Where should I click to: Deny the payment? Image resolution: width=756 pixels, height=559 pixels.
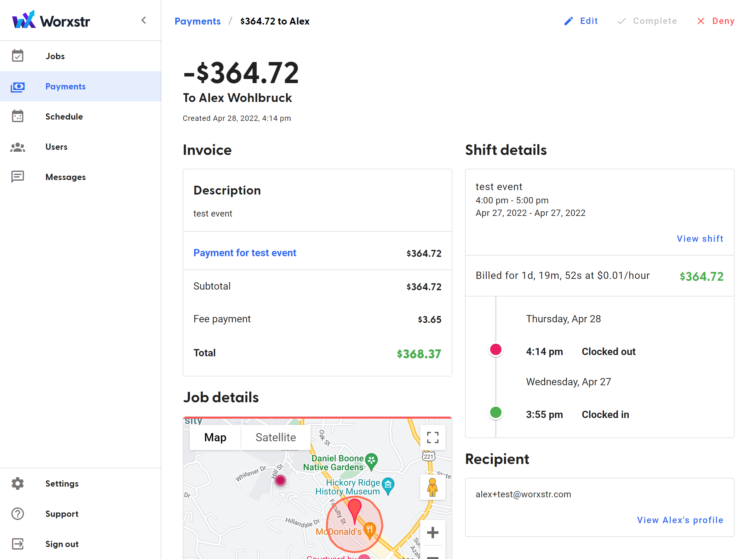coord(716,21)
